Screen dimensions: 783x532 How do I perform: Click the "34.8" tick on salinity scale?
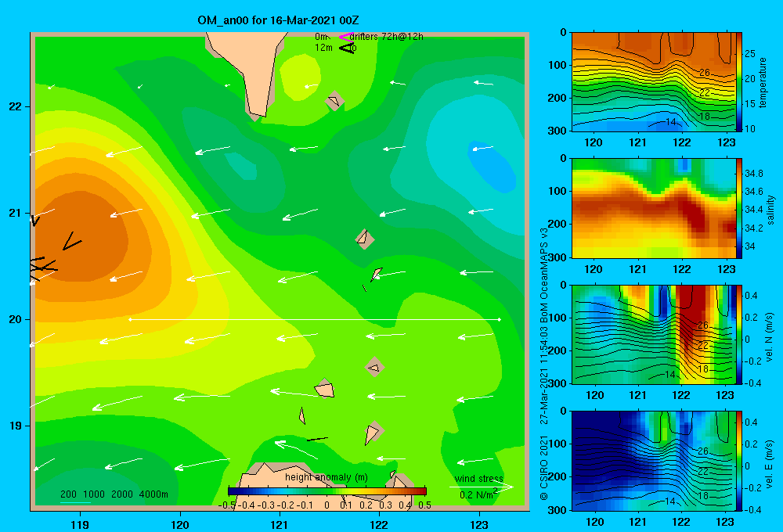753,174
